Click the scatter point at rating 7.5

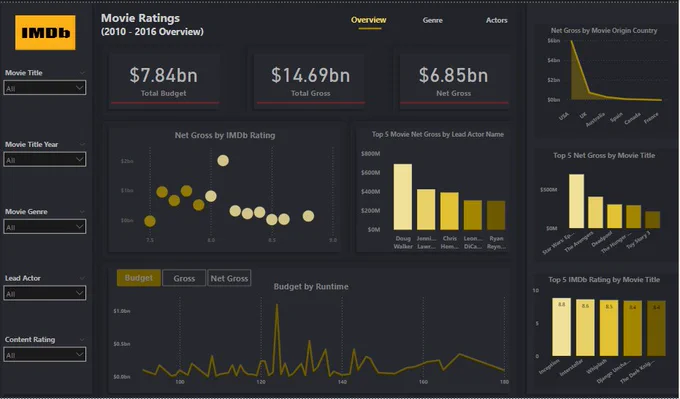(150, 221)
